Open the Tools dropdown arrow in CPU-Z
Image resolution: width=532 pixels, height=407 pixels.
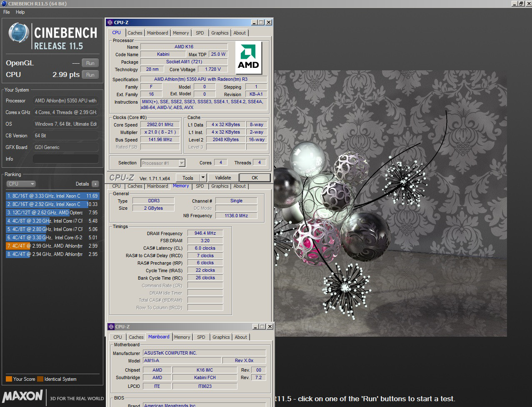click(203, 178)
